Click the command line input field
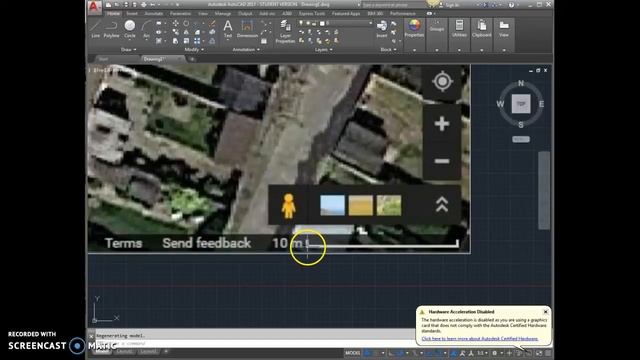640x360 pixels. point(255,344)
